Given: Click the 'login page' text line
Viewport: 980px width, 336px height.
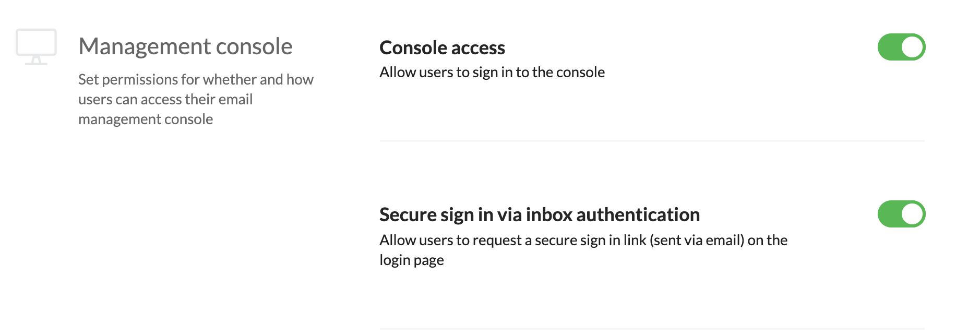Looking at the screenshot, I should [x=412, y=260].
